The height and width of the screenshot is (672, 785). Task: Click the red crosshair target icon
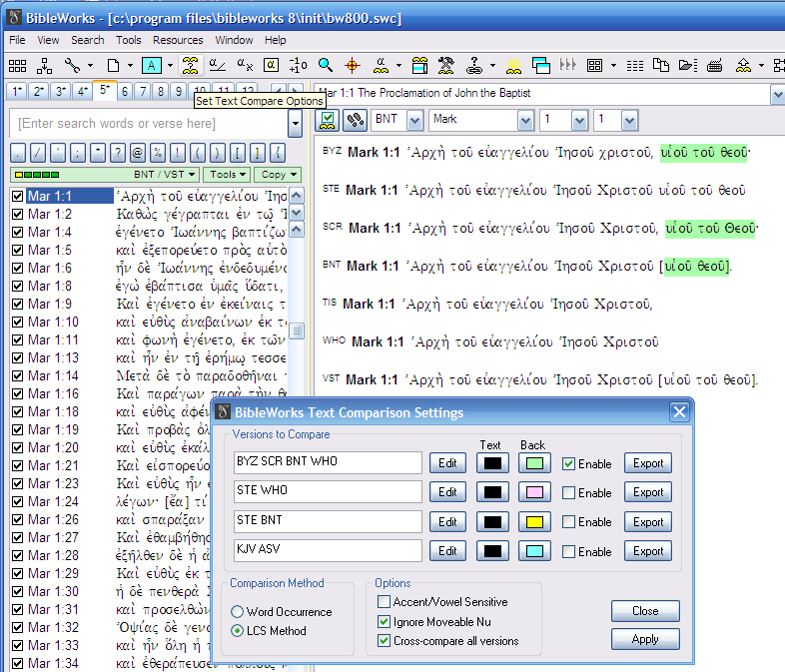[x=352, y=66]
